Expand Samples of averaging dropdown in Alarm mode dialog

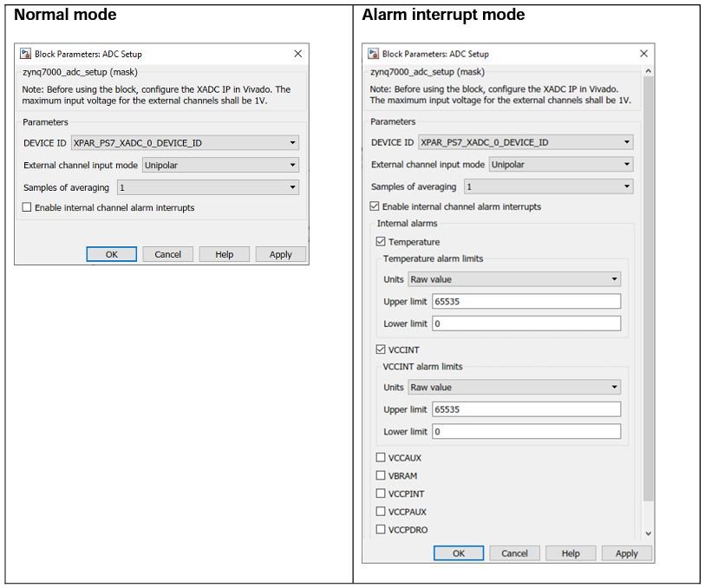(548, 186)
